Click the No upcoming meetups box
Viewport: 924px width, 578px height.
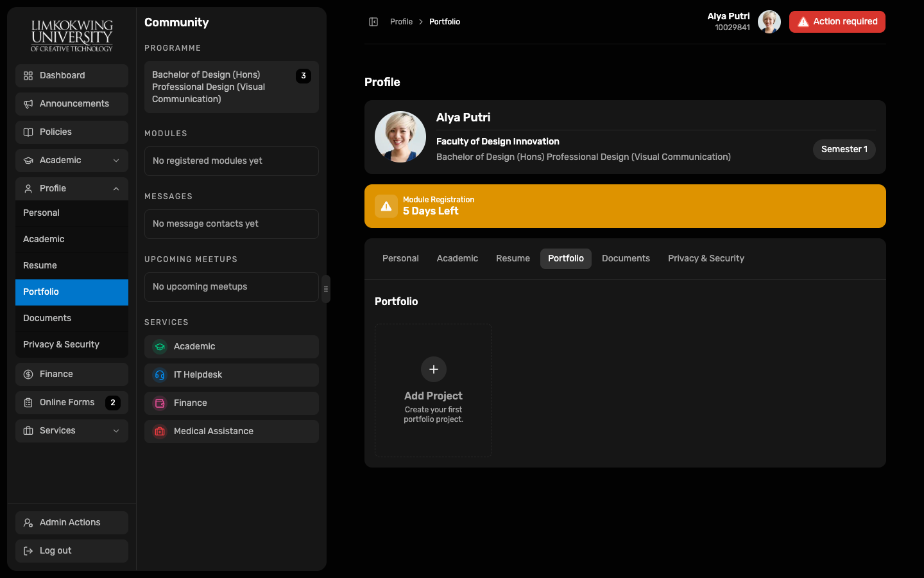(232, 287)
